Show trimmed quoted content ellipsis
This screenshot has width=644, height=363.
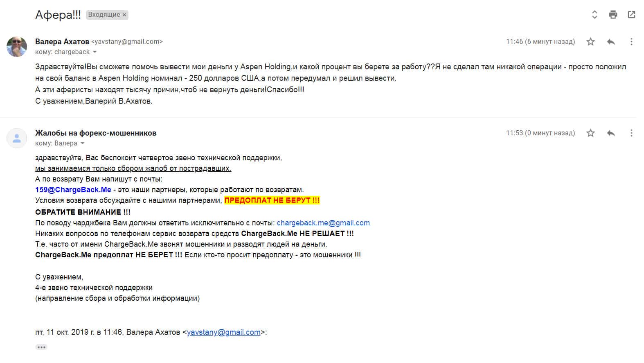click(41, 347)
